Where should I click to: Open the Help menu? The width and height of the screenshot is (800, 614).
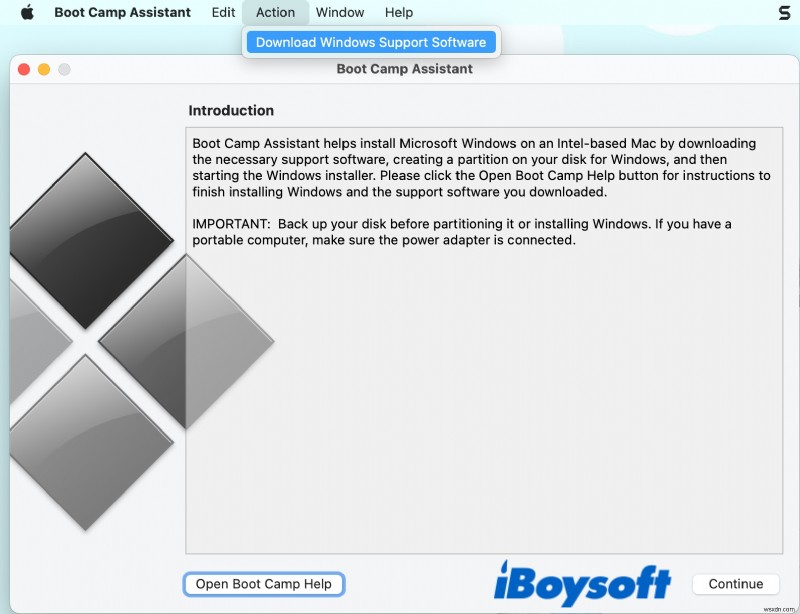[x=398, y=12]
